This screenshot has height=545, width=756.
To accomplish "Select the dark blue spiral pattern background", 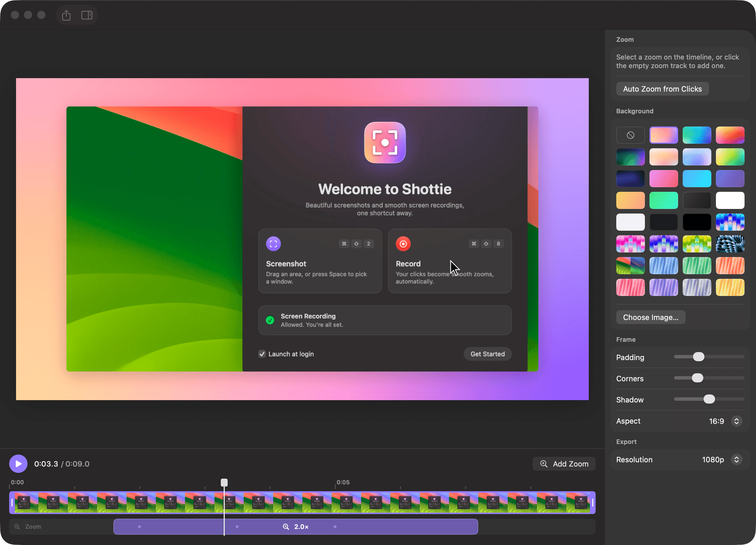I will pyautogui.click(x=730, y=244).
